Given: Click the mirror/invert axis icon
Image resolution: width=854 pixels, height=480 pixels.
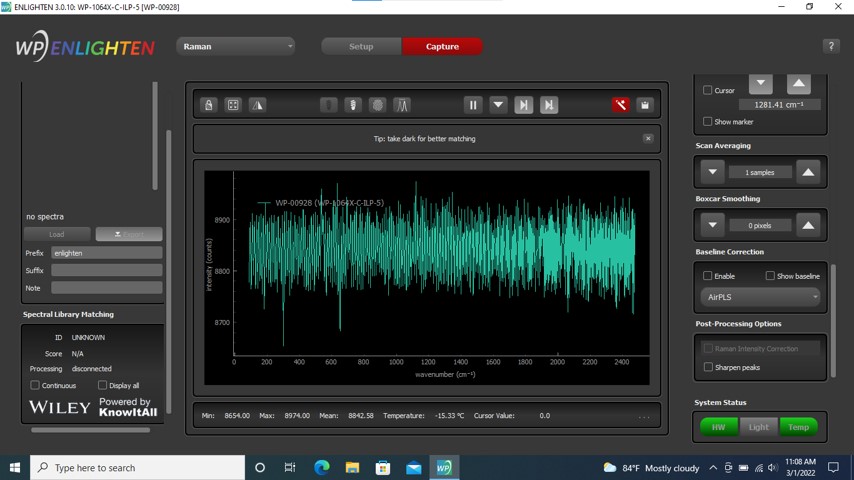Looking at the screenshot, I should pos(257,105).
